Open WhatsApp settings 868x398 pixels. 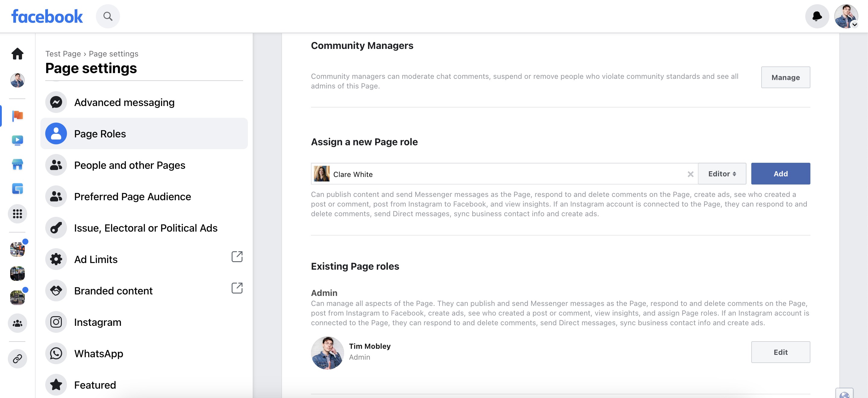pyautogui.click(x=144, y=353)
